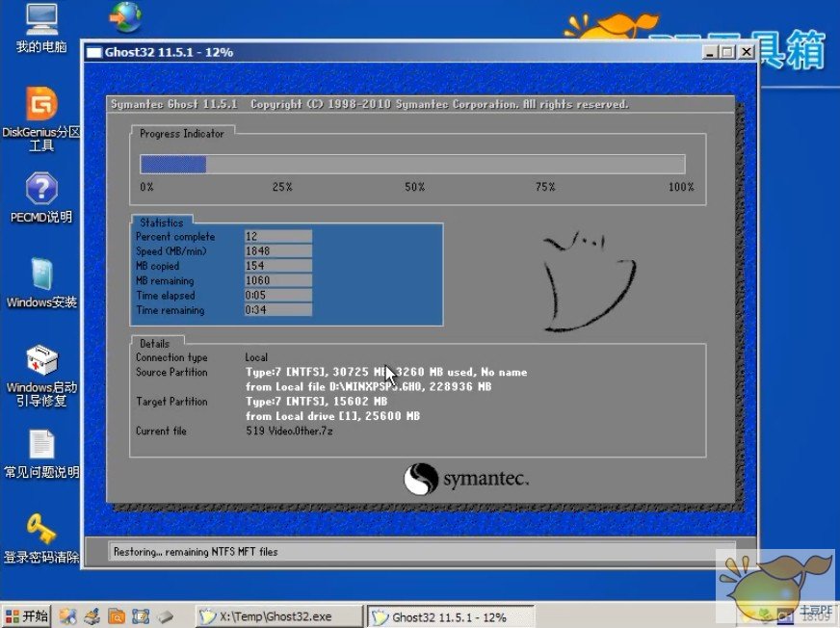Open Windows启动引导修复 tool icon
This screenshot has height=628, width=840.
coord(41,377)
